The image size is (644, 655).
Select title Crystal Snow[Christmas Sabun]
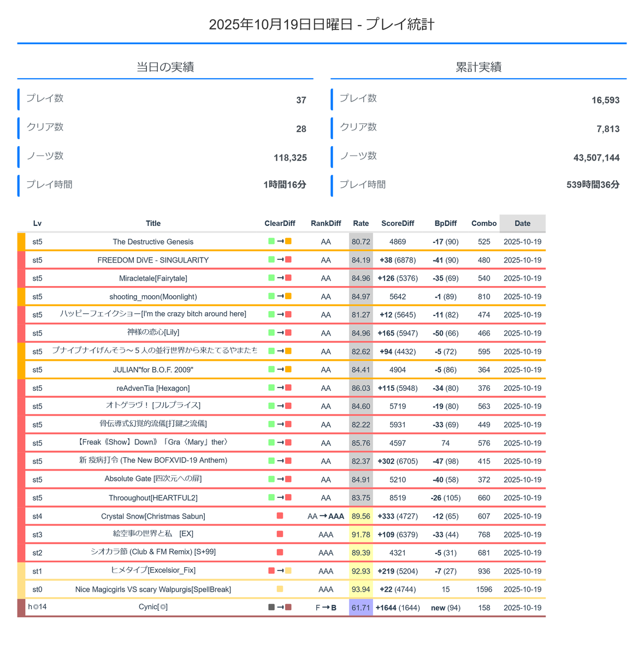(x=153, y=516)
